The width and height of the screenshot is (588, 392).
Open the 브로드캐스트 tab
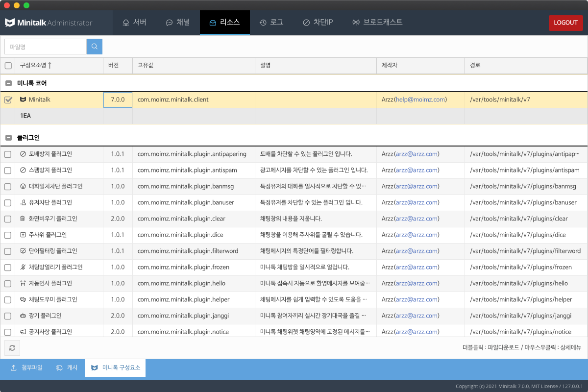tap(378, 23)
